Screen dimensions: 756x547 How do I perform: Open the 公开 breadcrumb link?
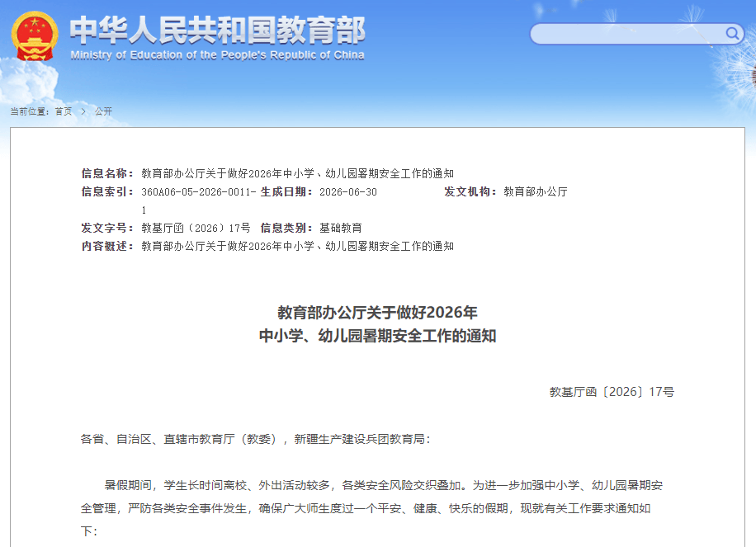(x=103, y=111)
